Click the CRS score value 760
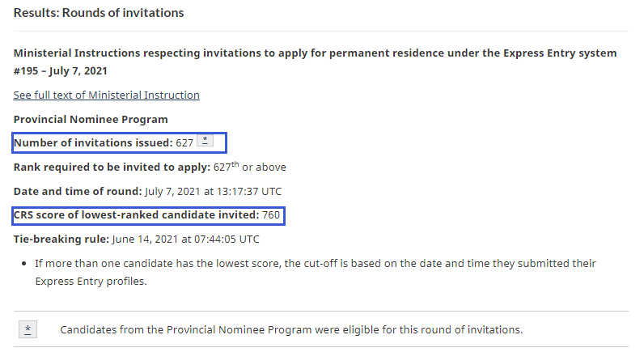 point(271,214)
